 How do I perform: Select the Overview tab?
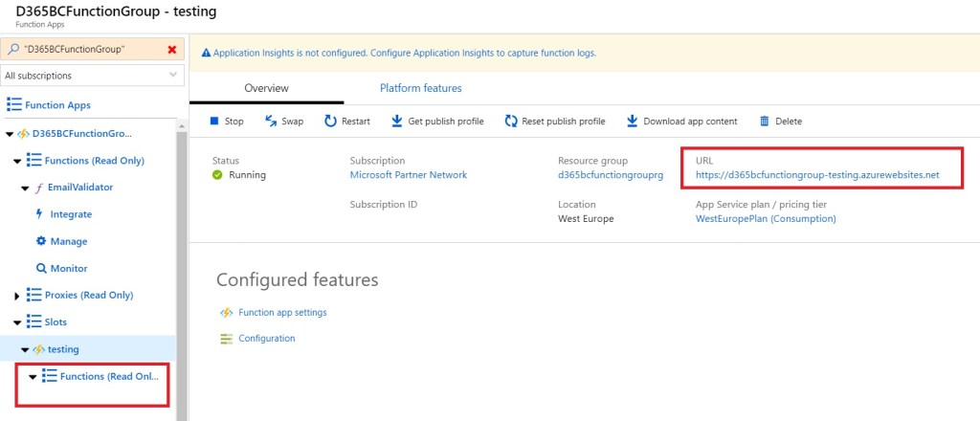click(x=266, y=88)
